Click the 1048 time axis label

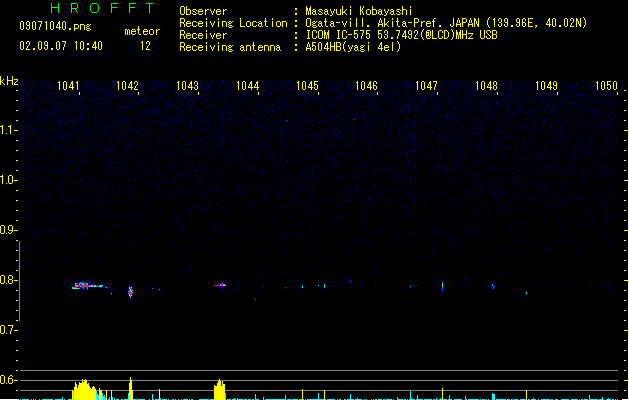[486, 86]
